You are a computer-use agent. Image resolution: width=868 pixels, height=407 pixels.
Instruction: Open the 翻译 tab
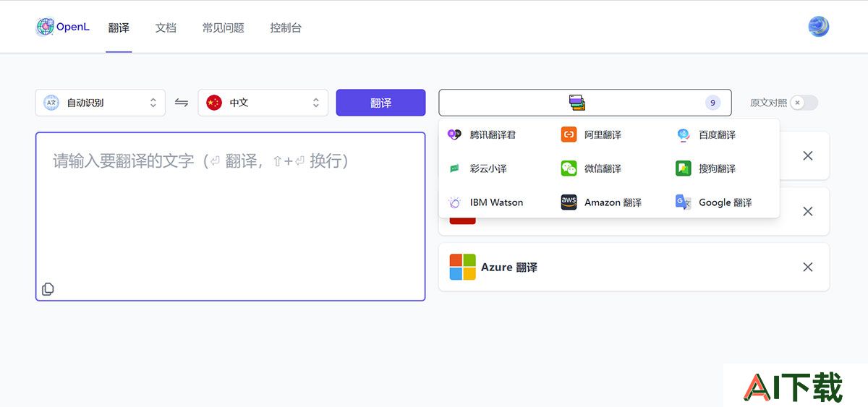pyautogui.click(x=119, y=27)
